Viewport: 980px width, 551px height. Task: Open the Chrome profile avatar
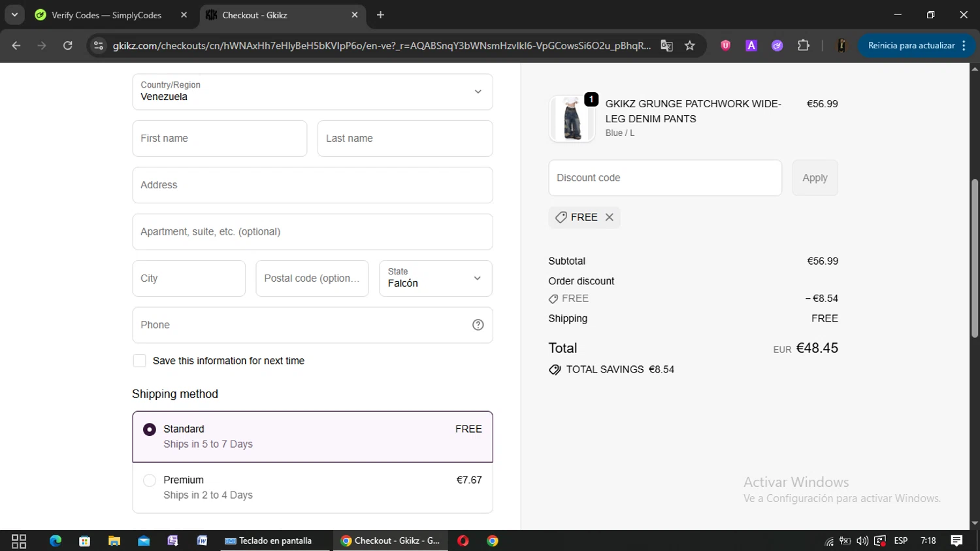tap(841, 46)
